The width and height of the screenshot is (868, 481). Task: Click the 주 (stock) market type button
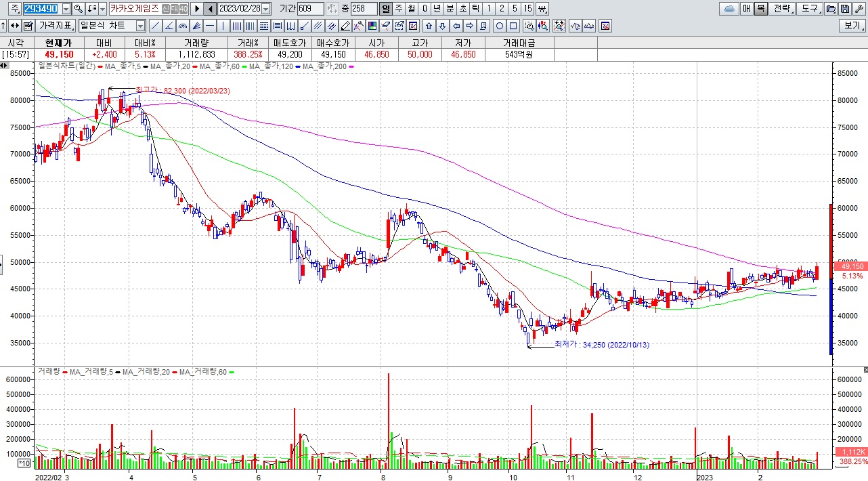(x=15, y=9)
